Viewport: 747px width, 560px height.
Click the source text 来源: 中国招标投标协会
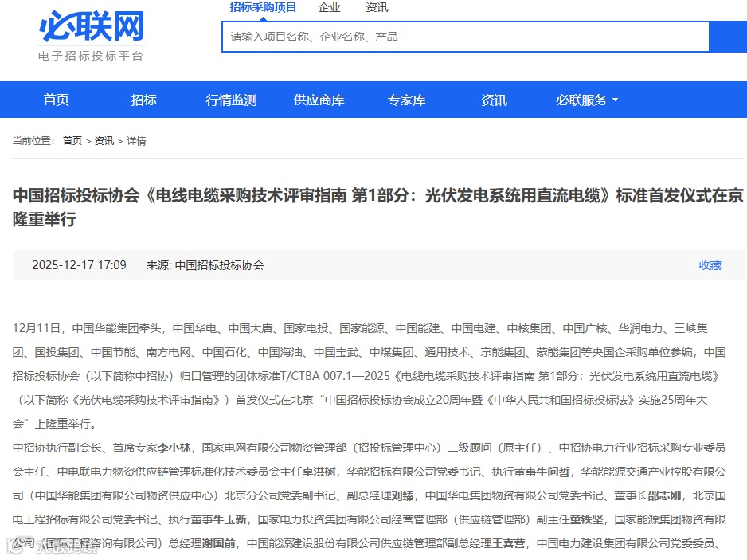click(205, 265)
